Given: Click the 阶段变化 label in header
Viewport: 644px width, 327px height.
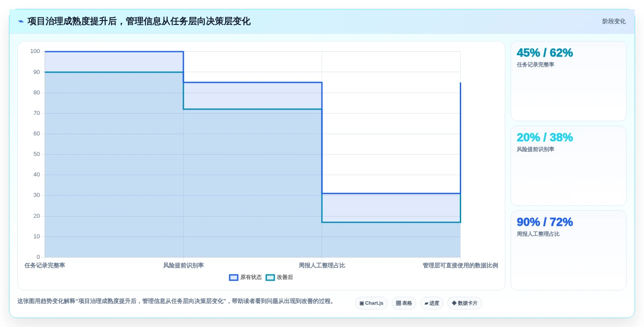Looking at the screenshot, I should click(x=614, y=21).
